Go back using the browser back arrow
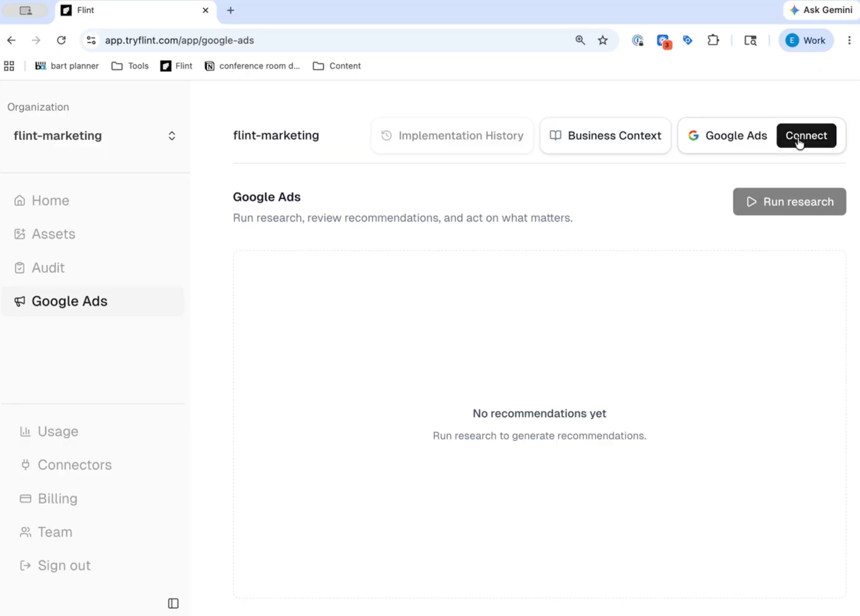The width and height of the screenshot is (860, 616). (12, 40)
